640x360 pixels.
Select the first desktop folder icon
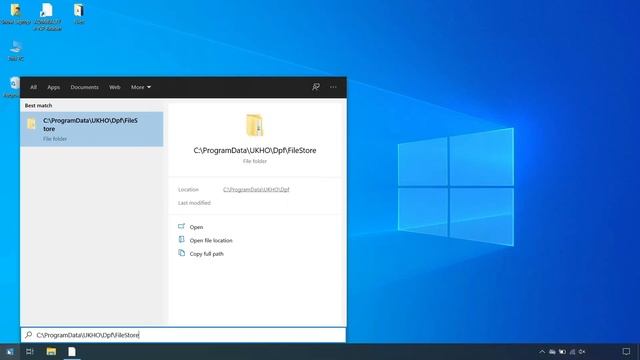point(16,14)
